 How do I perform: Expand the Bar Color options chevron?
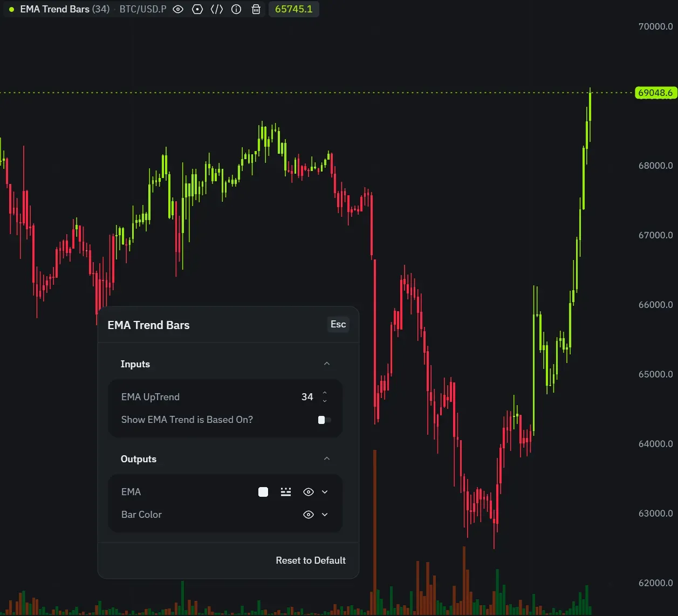(x=325, y=515)
